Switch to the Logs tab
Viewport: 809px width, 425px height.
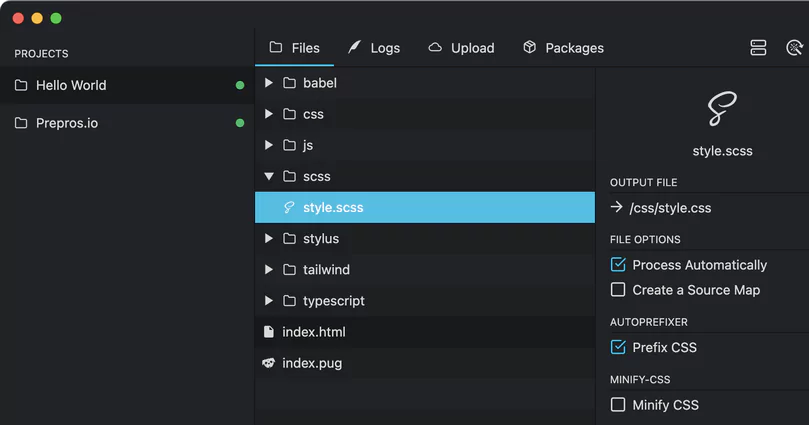(x=374, y=48)
